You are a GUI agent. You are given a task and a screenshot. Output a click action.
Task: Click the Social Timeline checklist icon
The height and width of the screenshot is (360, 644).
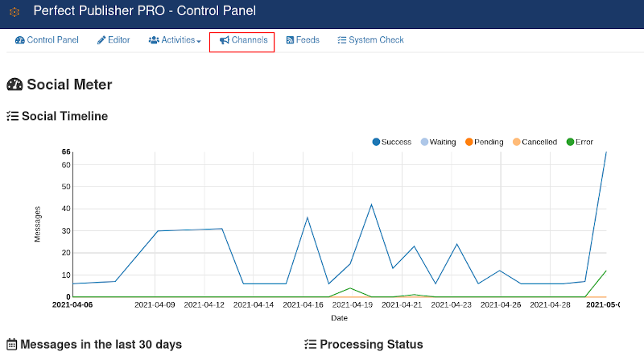12,116
